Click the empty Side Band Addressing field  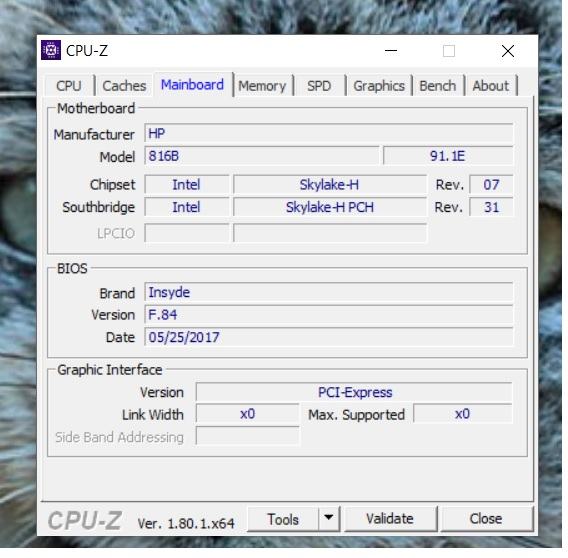pos(247,436)
